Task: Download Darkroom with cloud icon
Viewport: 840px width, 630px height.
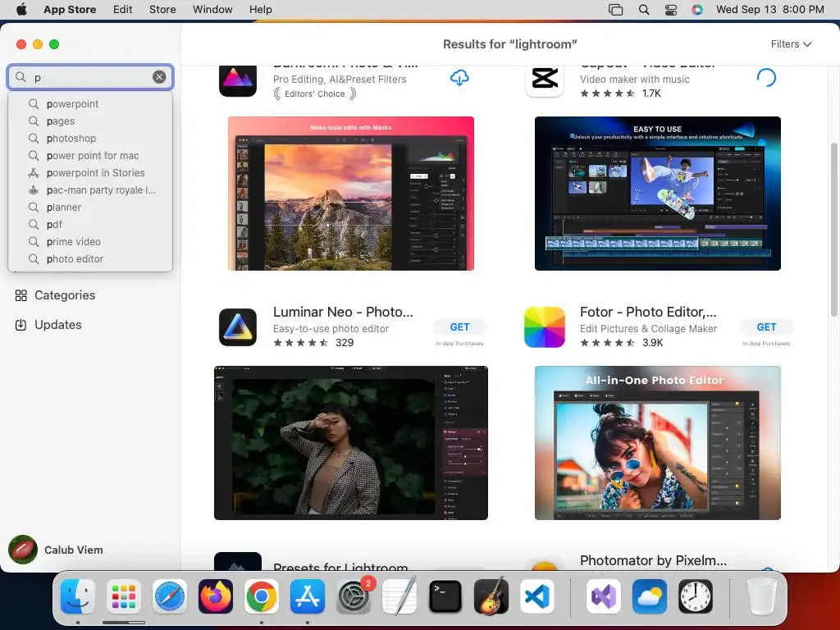Action: point(459,78)
